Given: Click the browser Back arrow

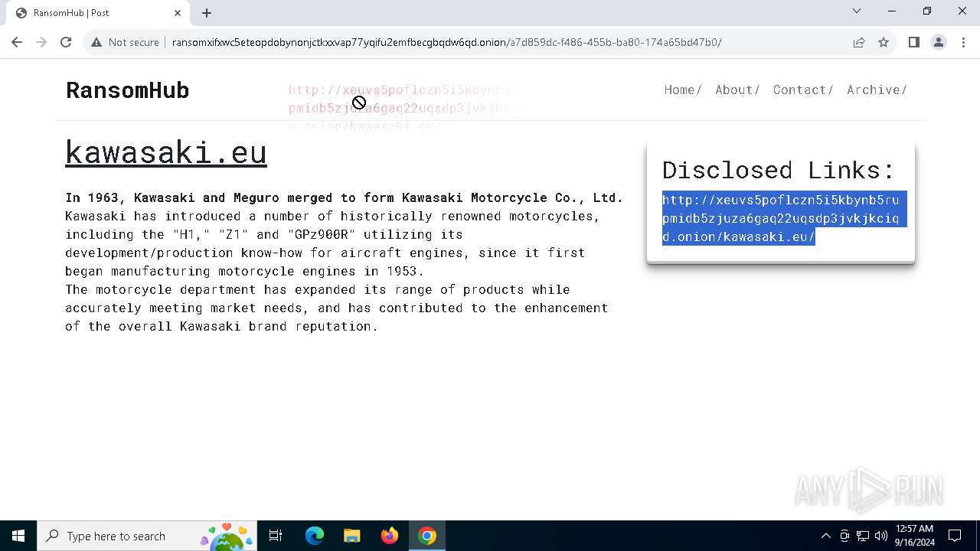Looking at the screenshot, I should [17, 42].
